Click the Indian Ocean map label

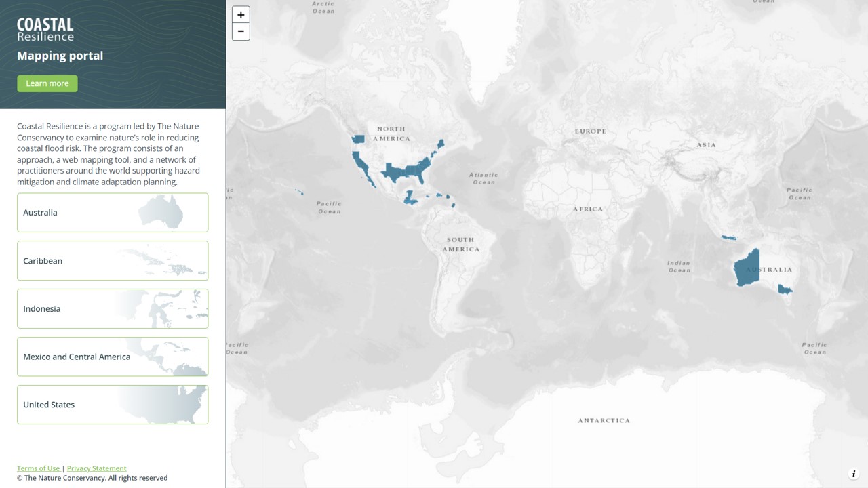pos(679,266)
